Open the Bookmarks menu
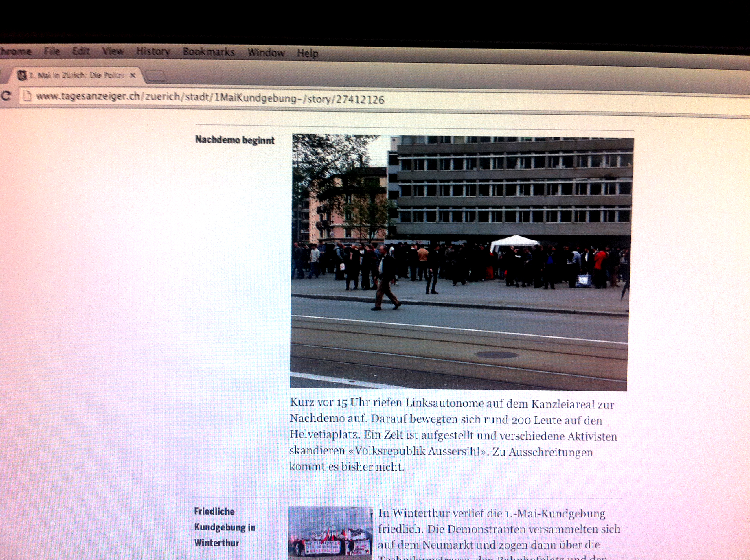 pos(209,52)
